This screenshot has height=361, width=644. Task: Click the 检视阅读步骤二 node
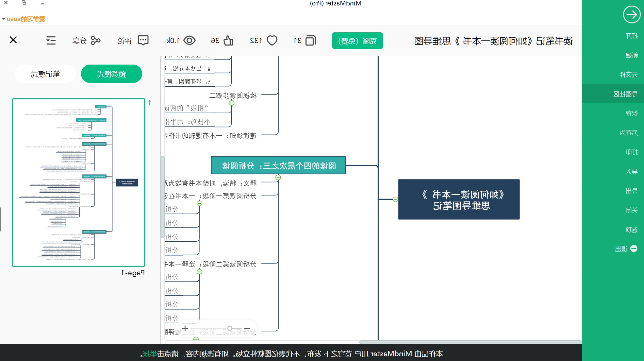[233, 96]
